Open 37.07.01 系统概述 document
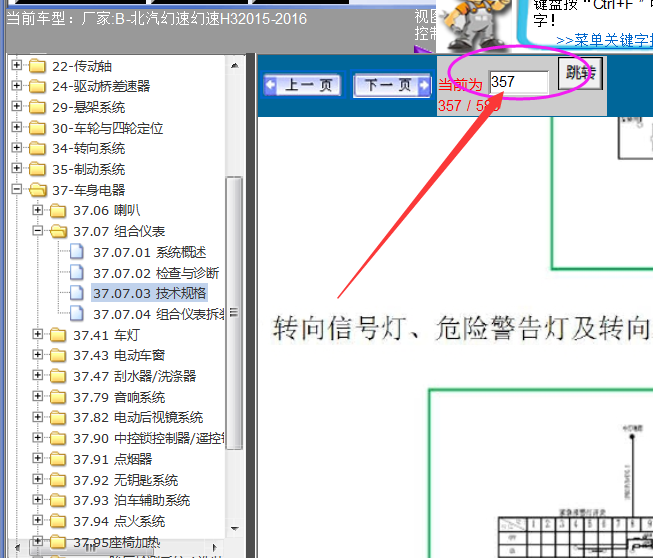This screenshot has height=558, width=653. (150, 252)
